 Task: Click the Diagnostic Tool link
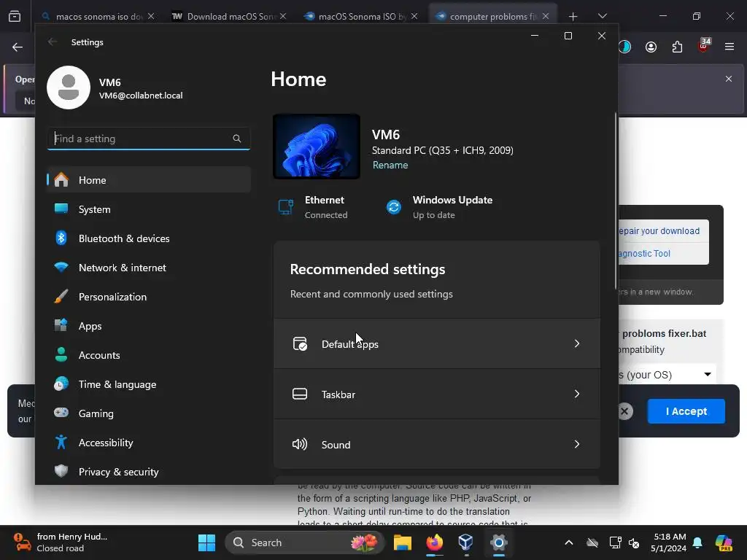(x=645, y=254)
